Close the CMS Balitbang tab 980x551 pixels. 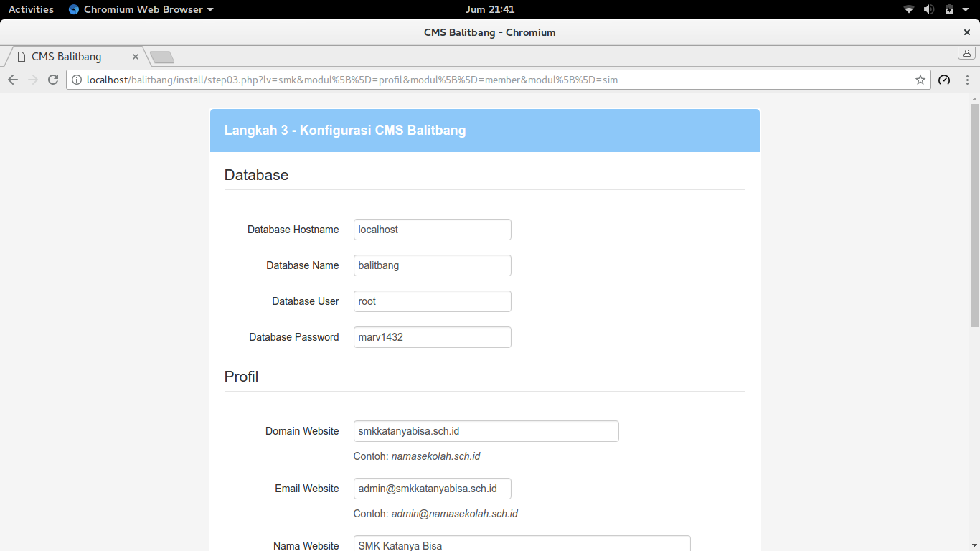click(x=135, y=57)
